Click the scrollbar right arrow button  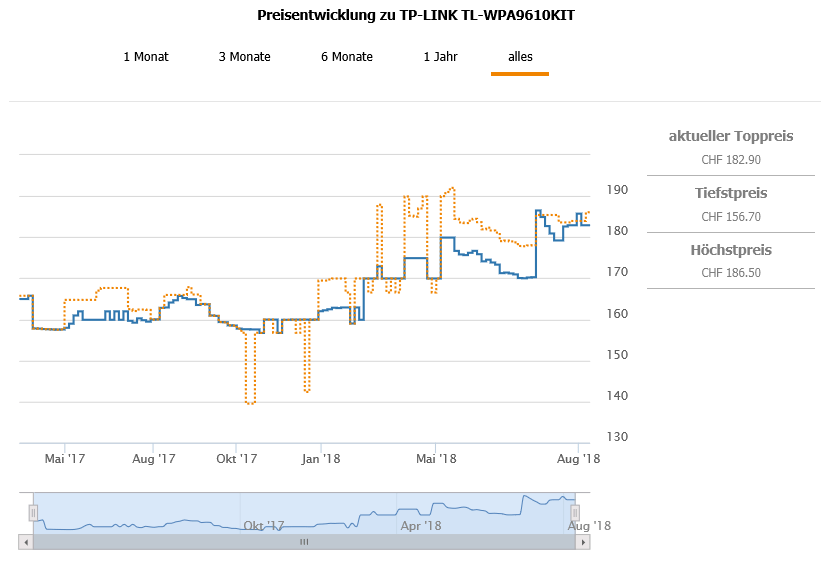[583, 541]
